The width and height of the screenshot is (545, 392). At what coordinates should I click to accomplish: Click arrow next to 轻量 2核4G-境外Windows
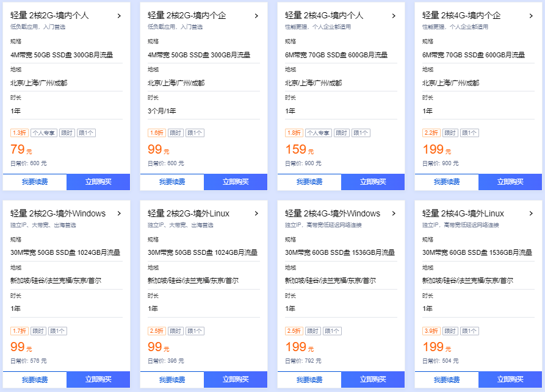[x=394, y=213]
